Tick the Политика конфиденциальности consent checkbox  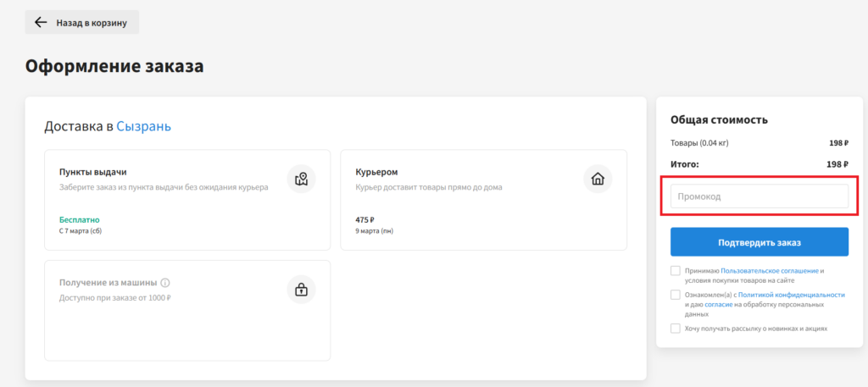[x=676, y=295]
